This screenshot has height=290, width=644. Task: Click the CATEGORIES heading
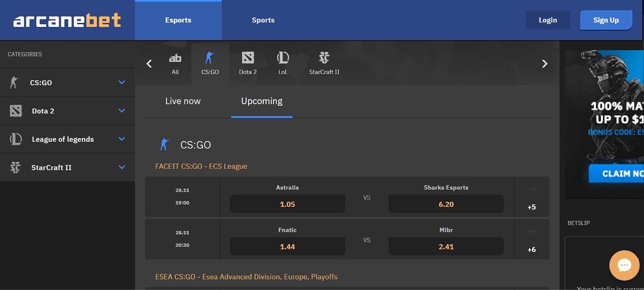coord(25,54)
